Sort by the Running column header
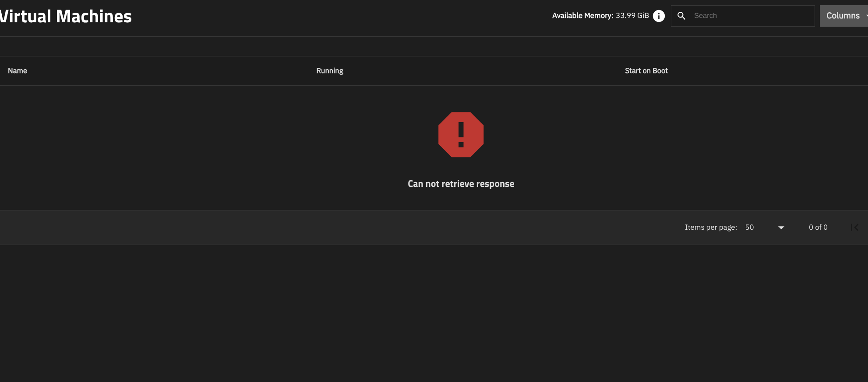 pos(329,71)
